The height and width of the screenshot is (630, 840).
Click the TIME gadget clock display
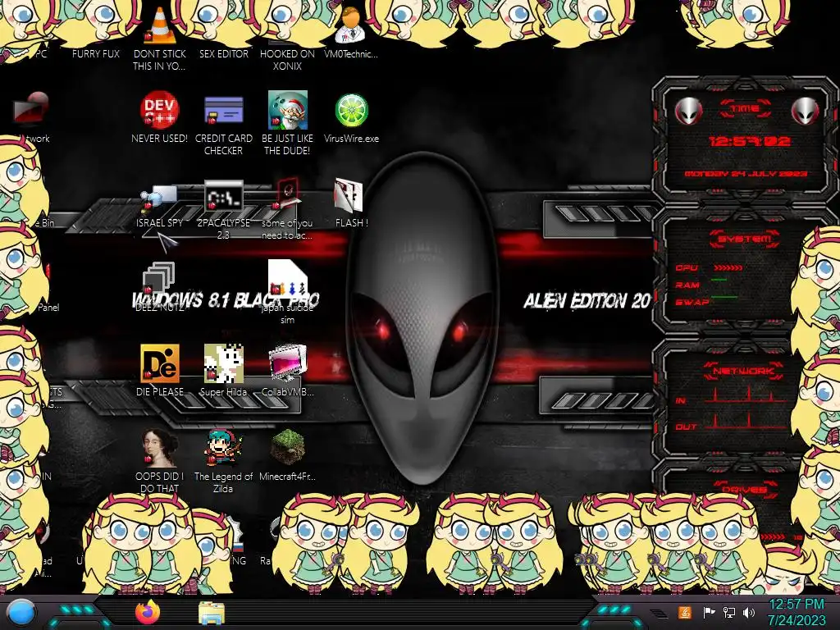pos(750,141)
